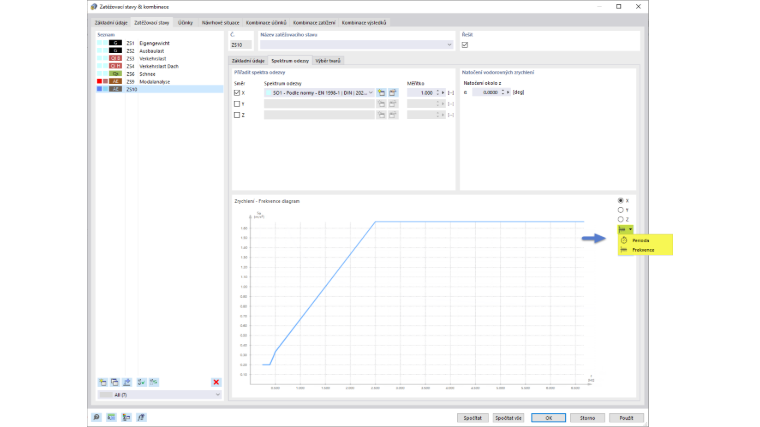Image resolution: width=760 pixels, height=427 pixels.
Task: Click the green Qs badge of ZS6 Schnee
Action: click(x=115, y=74)
